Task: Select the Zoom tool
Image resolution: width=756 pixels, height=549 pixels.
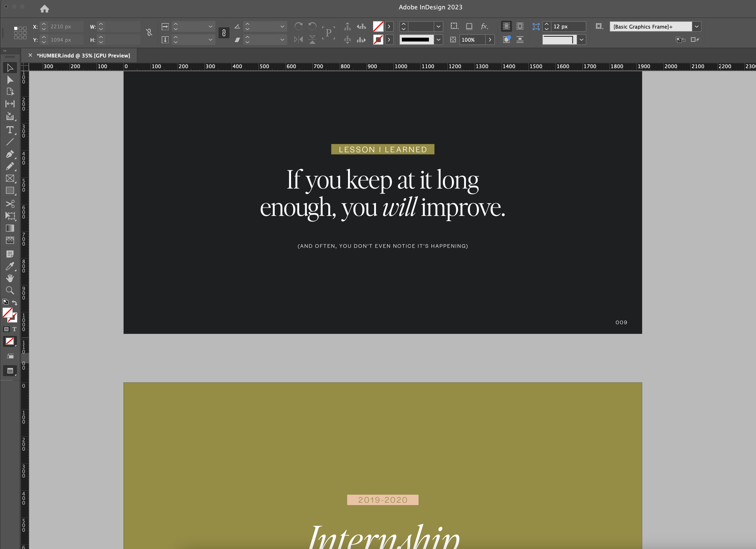Action: (x=10, y=290)
